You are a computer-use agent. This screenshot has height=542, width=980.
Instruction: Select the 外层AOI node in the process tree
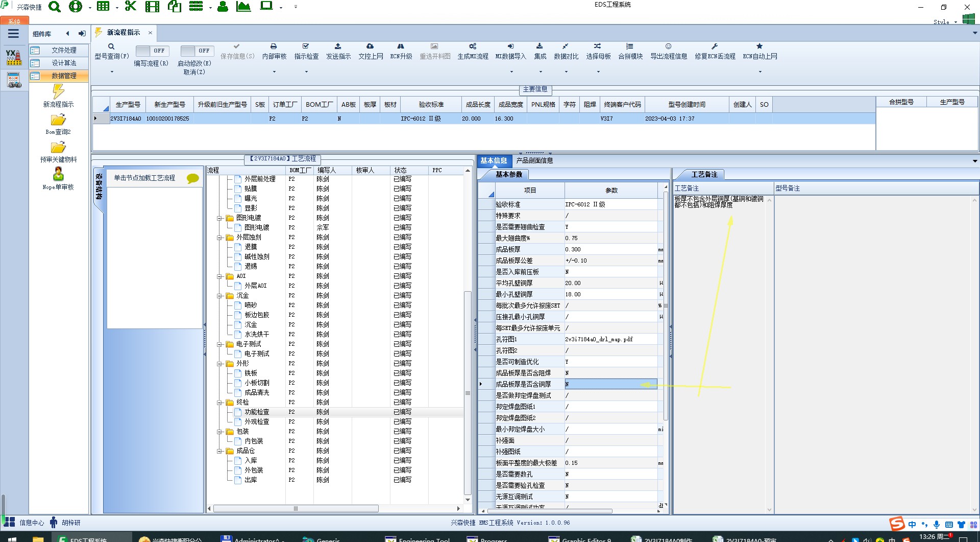[255, 286]
